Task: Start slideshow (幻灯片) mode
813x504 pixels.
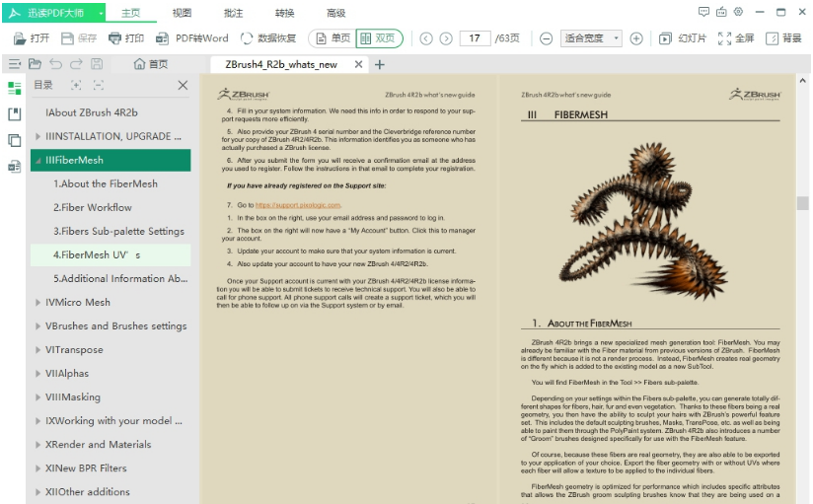Action: click(683, 38)
